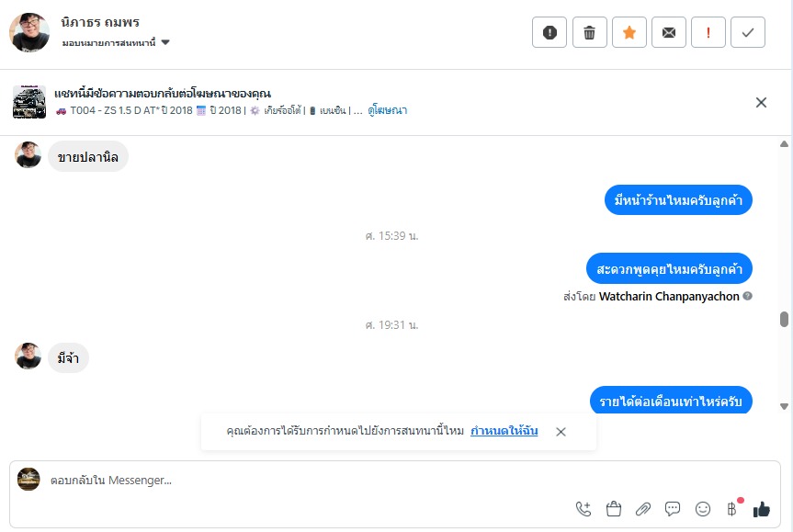Open saved replies speech bubble icon
The height and width of the screenshot is (532, 793).
tap(673, 509)
